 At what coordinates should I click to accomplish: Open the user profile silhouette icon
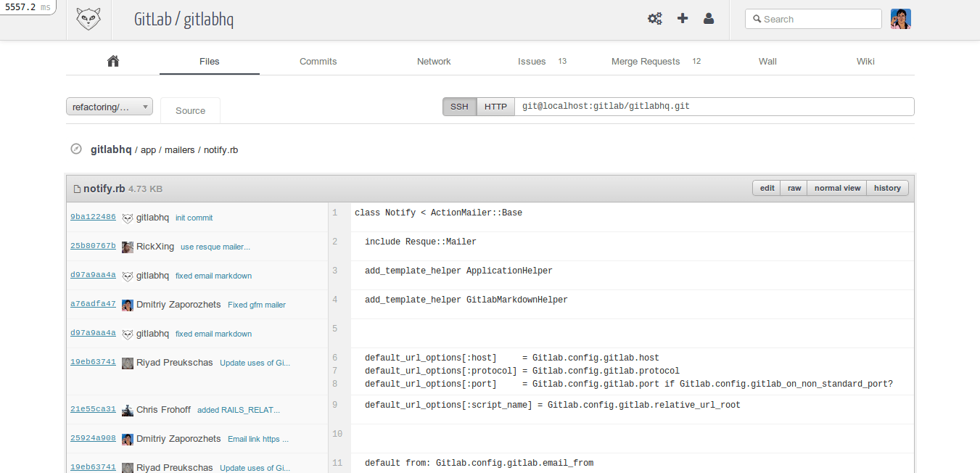[709, 19]
